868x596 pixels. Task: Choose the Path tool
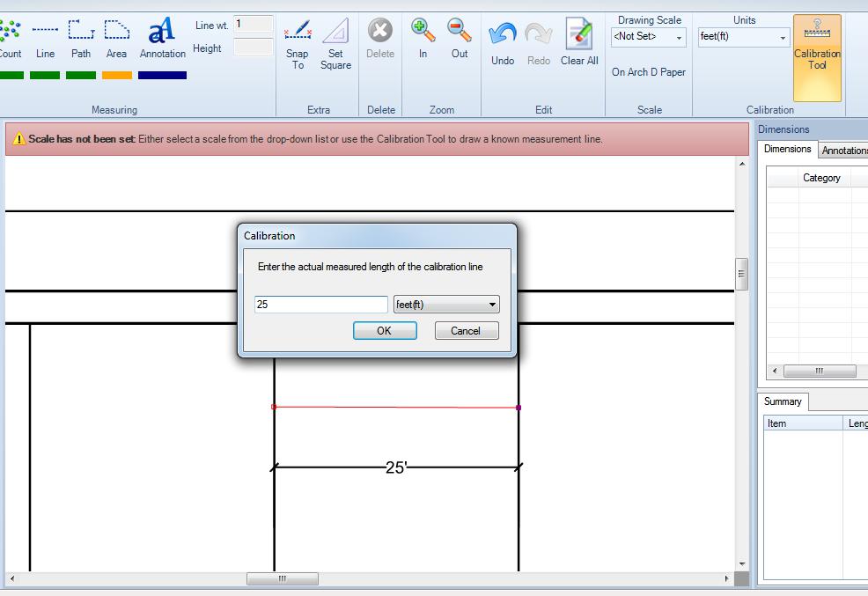(81, 39)
